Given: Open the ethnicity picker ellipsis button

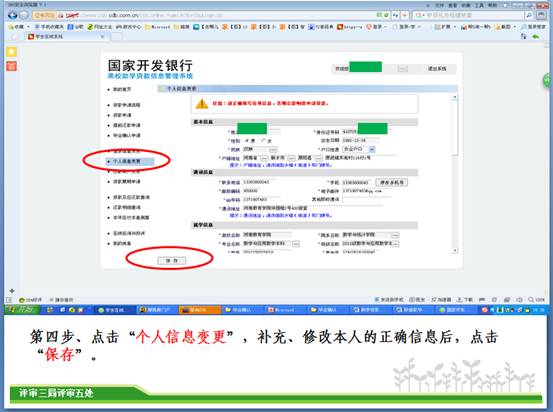Looking at the screenshot, I should click(273, 150).
